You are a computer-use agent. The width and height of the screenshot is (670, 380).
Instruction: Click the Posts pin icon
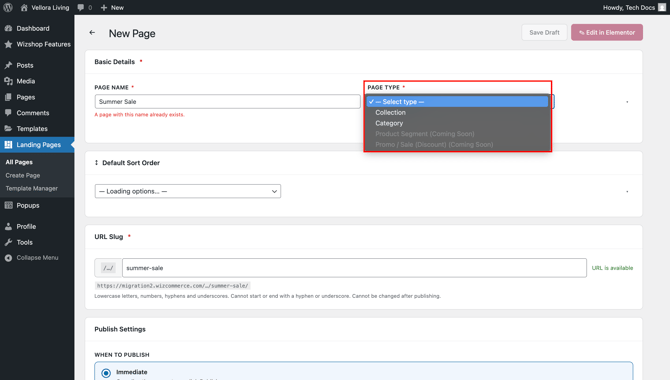[x=8, y=65]
